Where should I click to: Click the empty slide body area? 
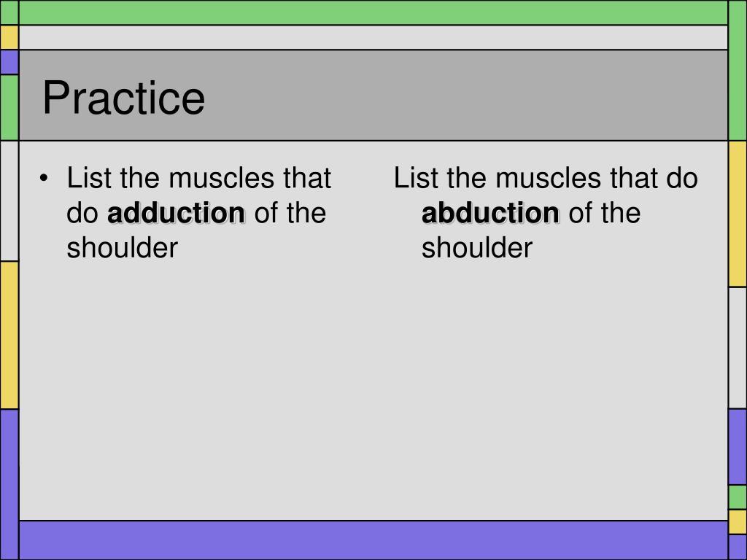click(x=373, y=391)
